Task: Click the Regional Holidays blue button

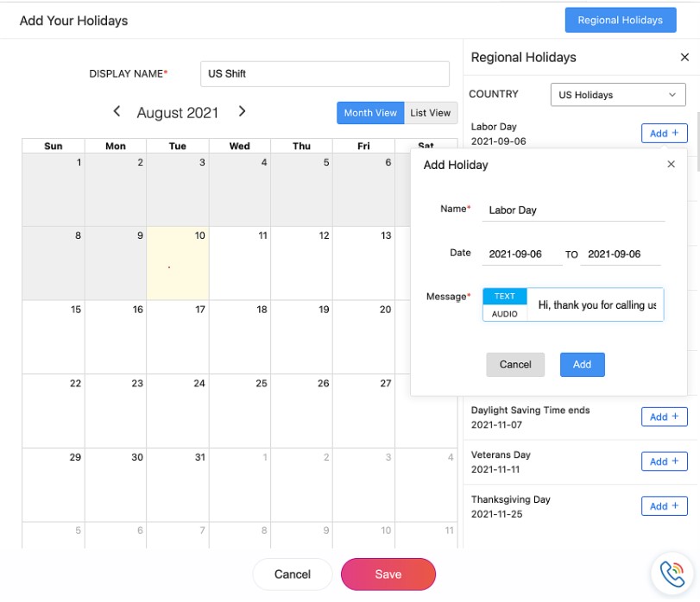Action: pyautogui.click(x=620, y=20)
